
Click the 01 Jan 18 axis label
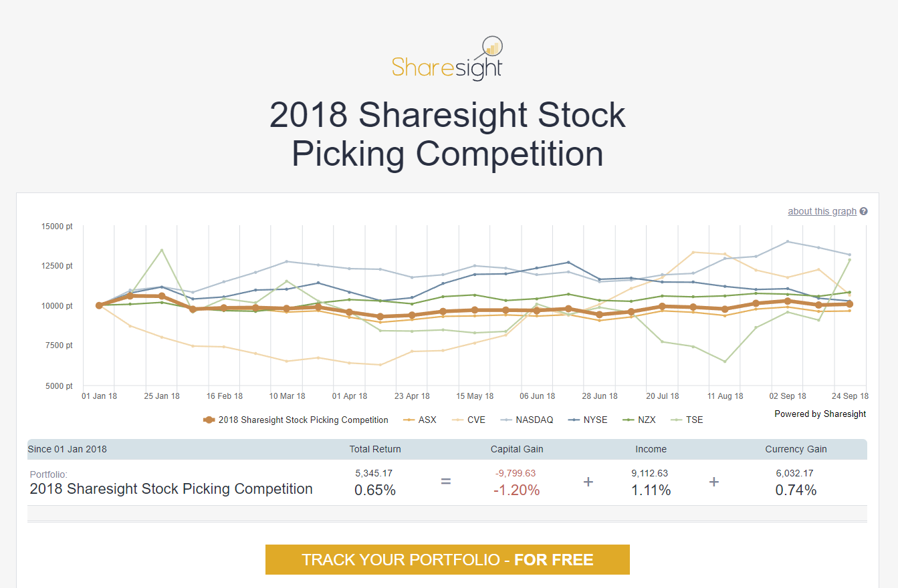(98, 396)
